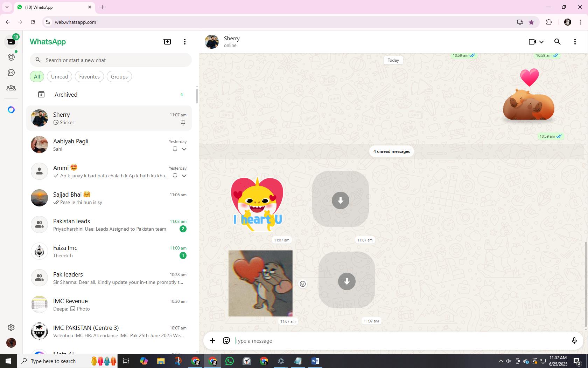Show hidden system tray icons
588x368 pixels.
[500, 361]
